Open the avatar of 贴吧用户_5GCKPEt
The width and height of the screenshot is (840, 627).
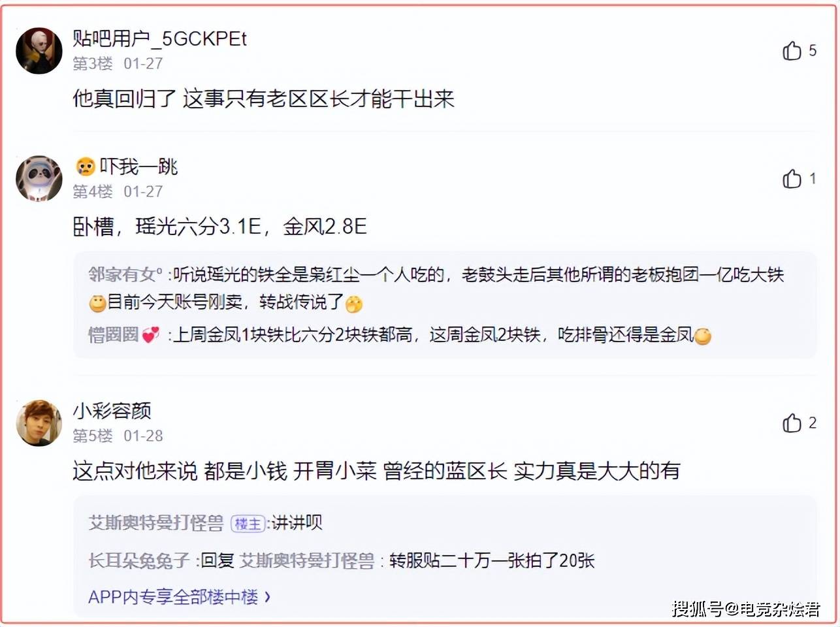pyautogui.click(x=39, y=51)
